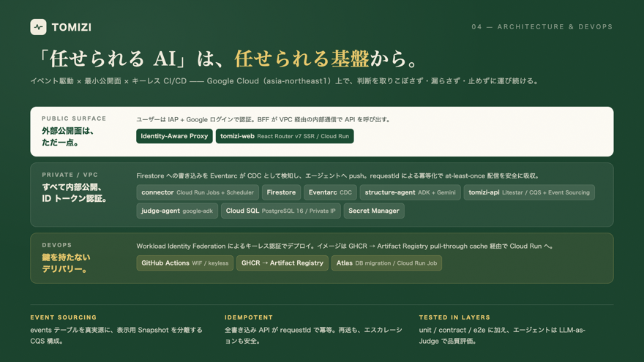Click the Firestore chip

[281, 192]
